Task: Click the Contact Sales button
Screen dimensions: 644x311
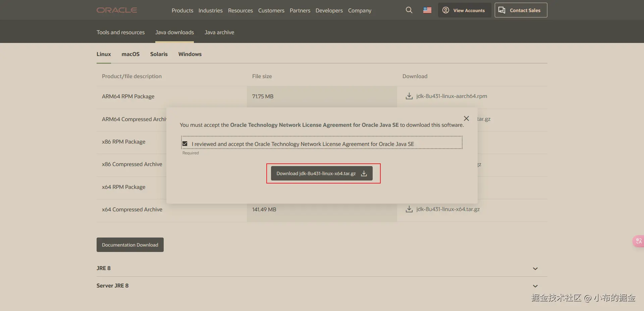Action: [x=521, y=10]
